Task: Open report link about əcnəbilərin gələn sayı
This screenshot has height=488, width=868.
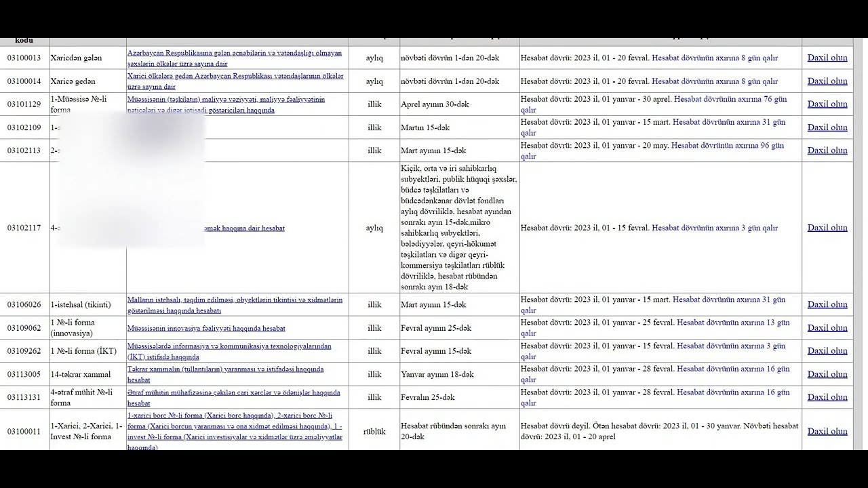Action: 235,58
